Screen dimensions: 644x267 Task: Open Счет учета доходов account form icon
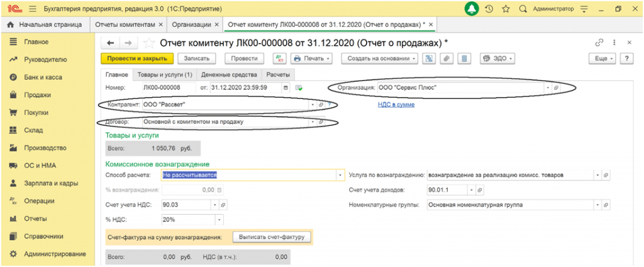tap(479, 190)
